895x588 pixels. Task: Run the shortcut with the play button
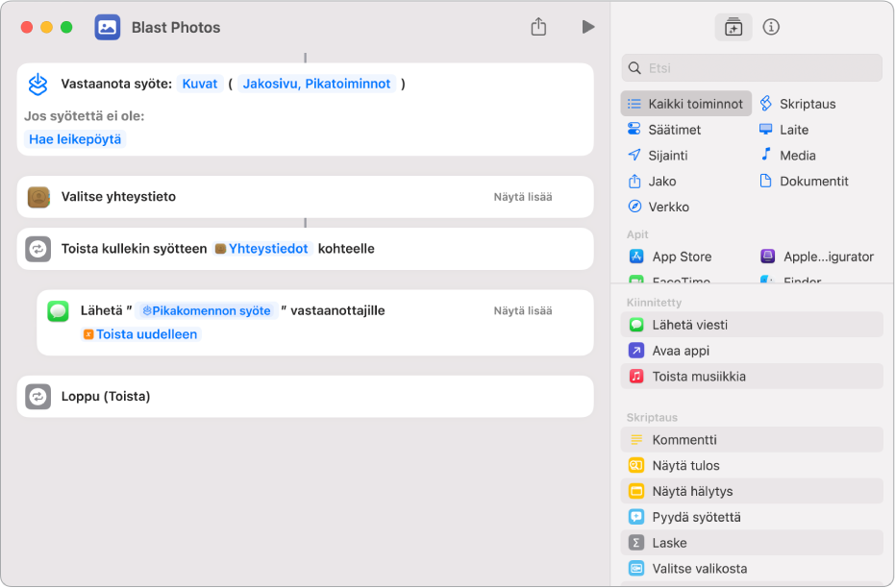[587, 27]
